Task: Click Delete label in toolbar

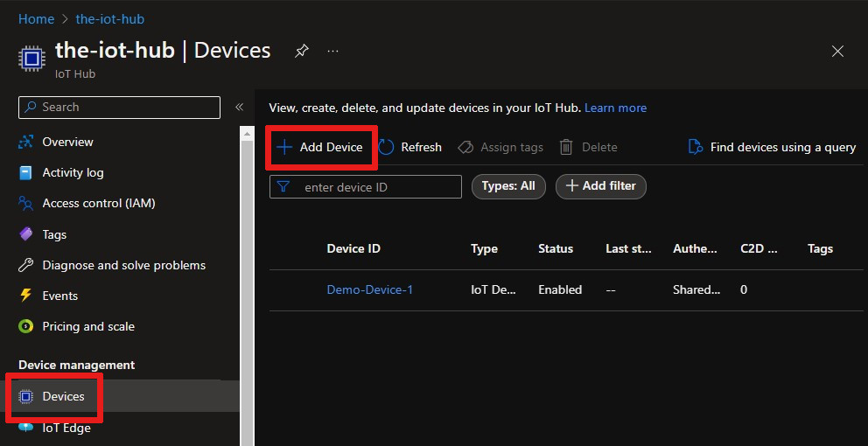Action: 599,147
